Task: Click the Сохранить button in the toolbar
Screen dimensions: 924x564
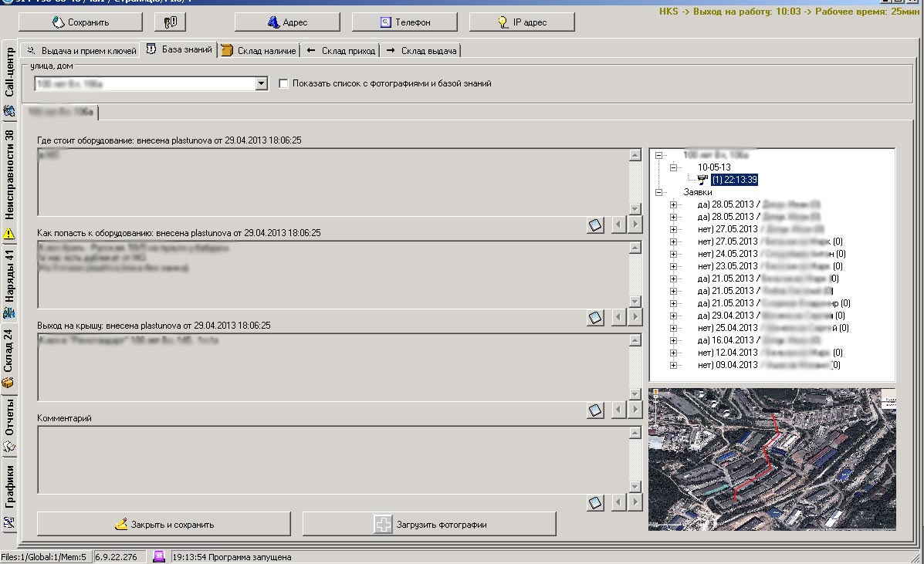Action: pos(81,22)
